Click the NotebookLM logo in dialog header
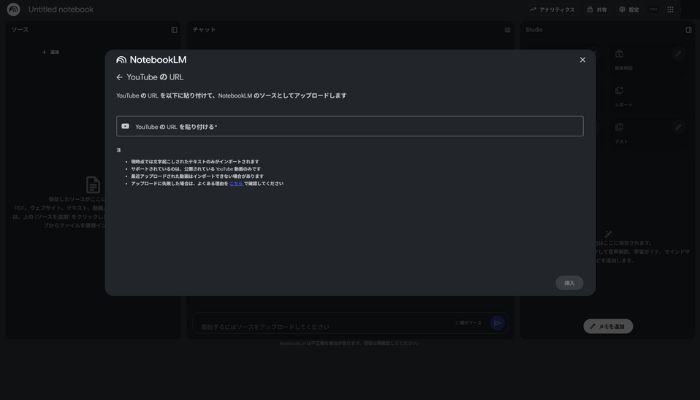Viewport: 700px width, 400px height. (x=151, y=60)
